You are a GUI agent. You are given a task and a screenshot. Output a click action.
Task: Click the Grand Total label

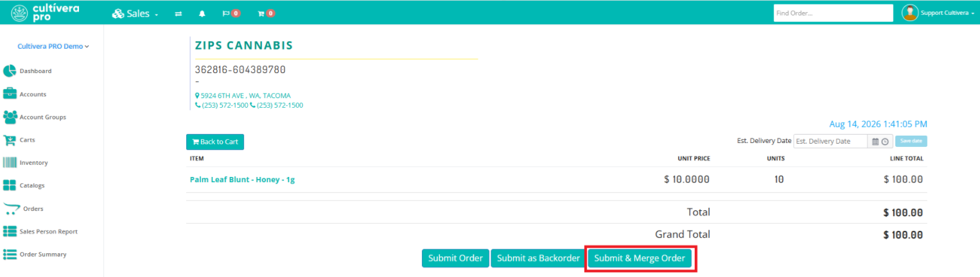pos(683,235)
